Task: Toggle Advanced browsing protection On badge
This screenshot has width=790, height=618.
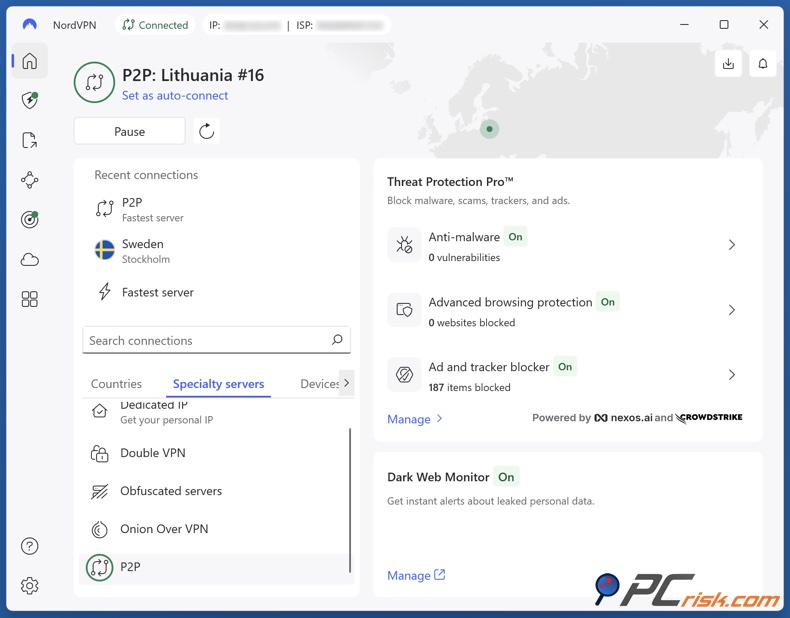Action: pos(608,302)
